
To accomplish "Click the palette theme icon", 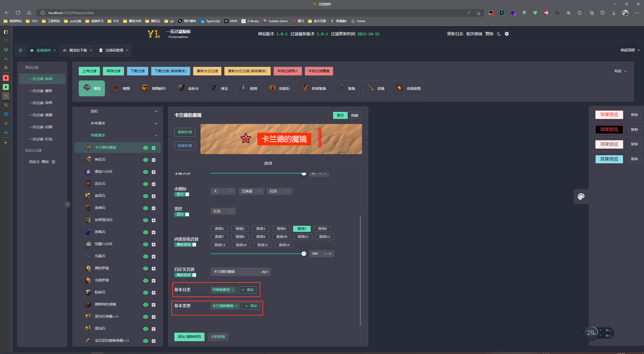I will 581,196.
